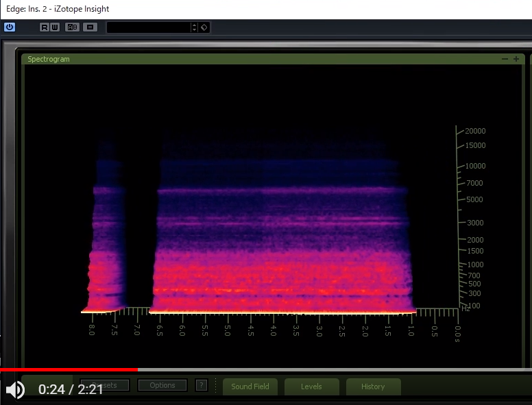The height and width of the screenshot is (405, 532).
Task: Click the preset name field
Action: point(149,27)
